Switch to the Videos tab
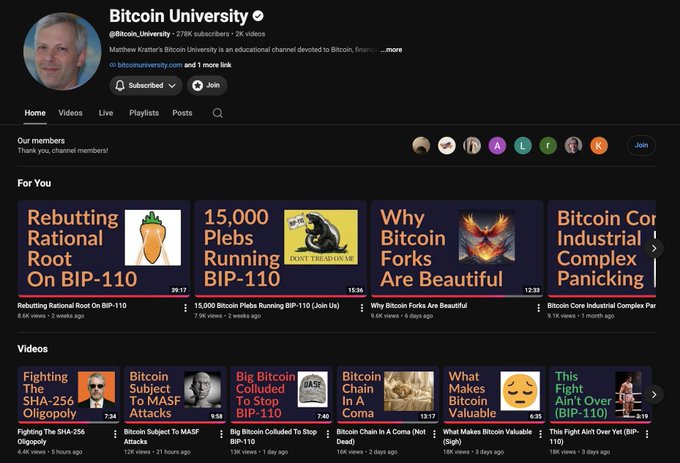The image size is (680, 463). click(x=70, y=113)
